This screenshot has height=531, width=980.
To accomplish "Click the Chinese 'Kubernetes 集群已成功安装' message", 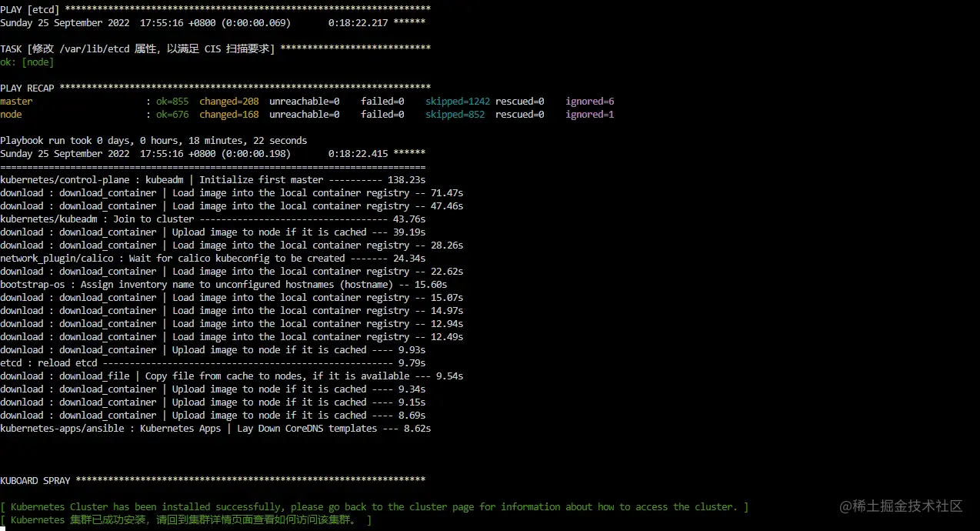I will [186, 520].
